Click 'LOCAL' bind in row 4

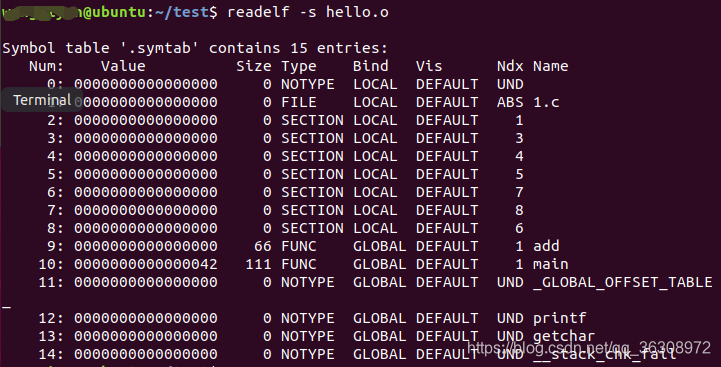pyautogui.click(x=375, y=156)
